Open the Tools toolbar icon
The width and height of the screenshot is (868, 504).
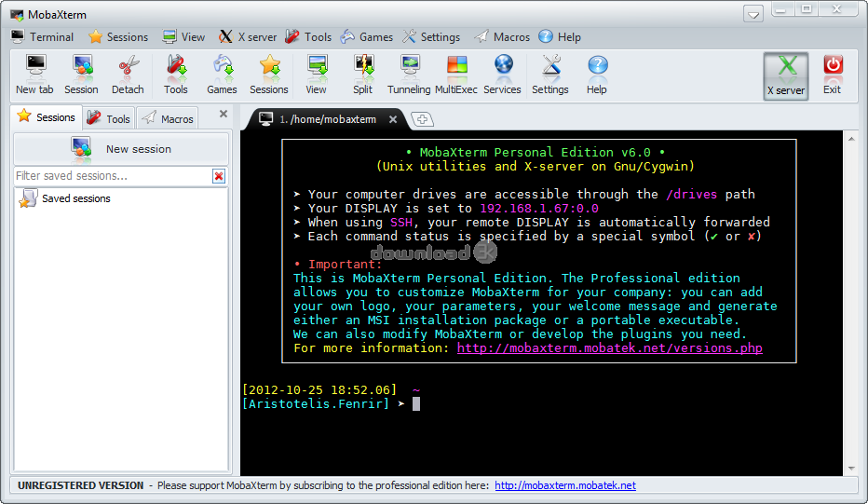coord(176,75)
